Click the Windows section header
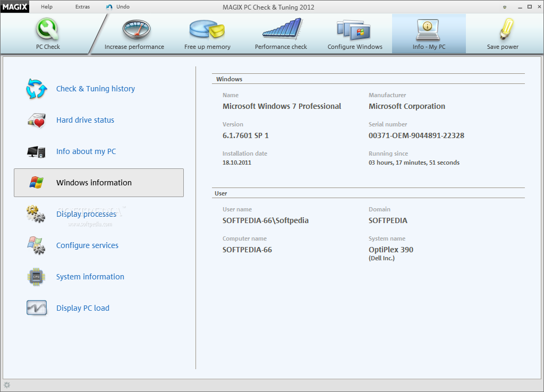Viewport: 544px width, 392px height. [x=229, y=79]
